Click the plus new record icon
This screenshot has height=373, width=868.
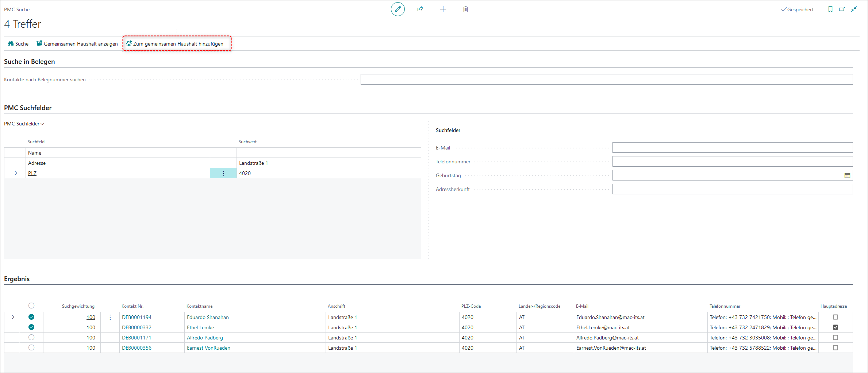coord(443,9)
